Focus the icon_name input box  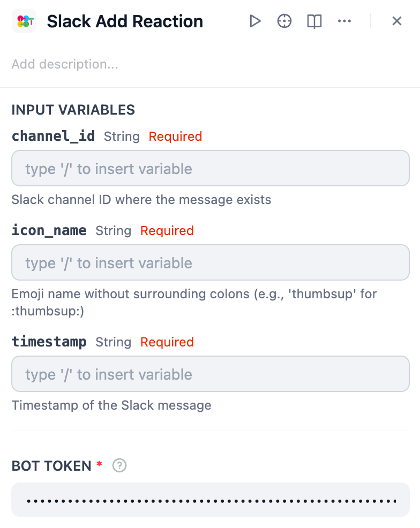pyautogui.click(x=210, y=263)
